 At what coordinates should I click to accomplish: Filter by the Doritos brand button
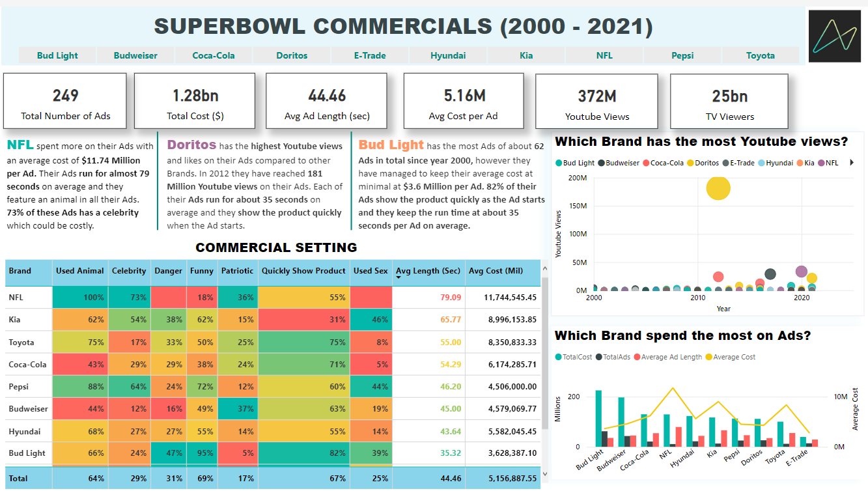[x=292, y=55]
